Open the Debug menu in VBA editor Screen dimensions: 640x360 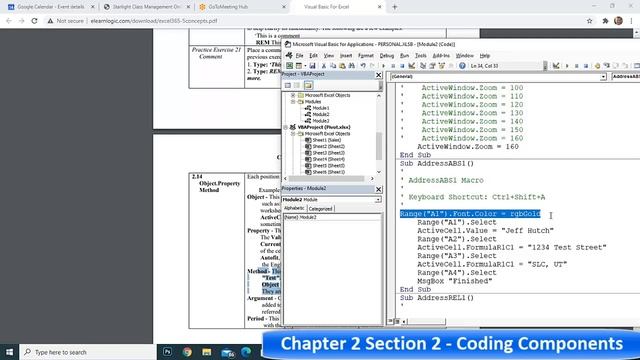click(x=387, y=56)
